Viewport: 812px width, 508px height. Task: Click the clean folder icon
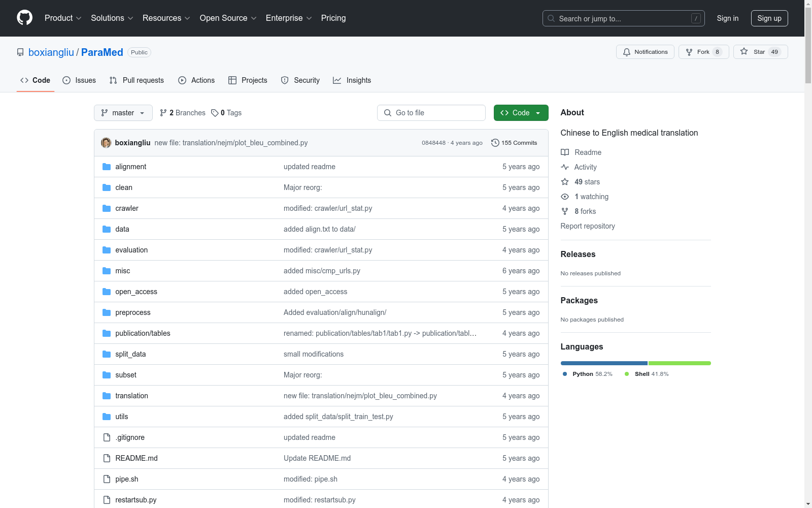click(107, 187)
